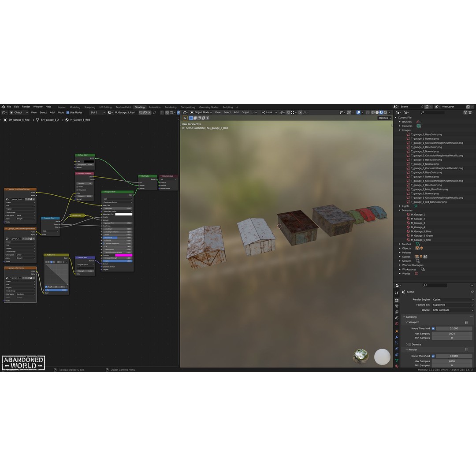Image resolution: width=476 pixels, height=476 pixels.
Task: Click the SM_garage_5_2 breadcrumb
Action: tap(50, 120)
